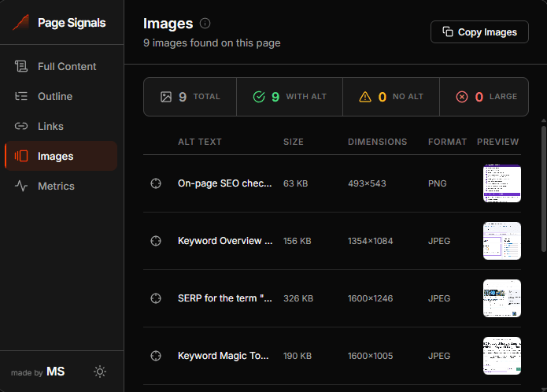Filter by 9 With Alt stat
Viewport: 547px width, 392px height.
click(290, 97)
